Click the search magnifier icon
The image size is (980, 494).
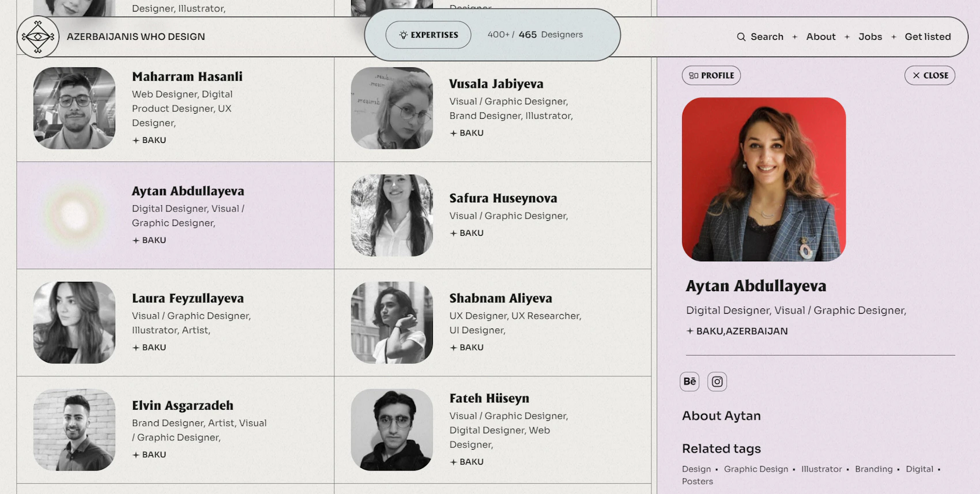pyautogui.click(x=741, y=37)
